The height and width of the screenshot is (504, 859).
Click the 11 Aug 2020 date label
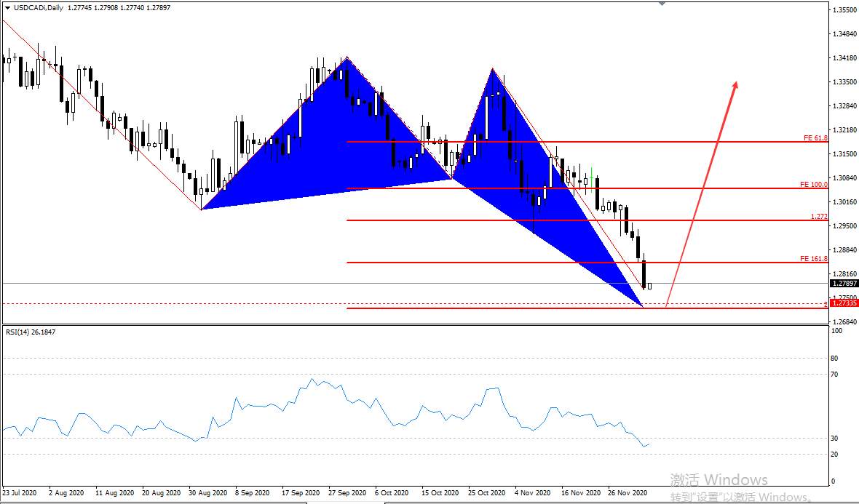coord(114,493)
